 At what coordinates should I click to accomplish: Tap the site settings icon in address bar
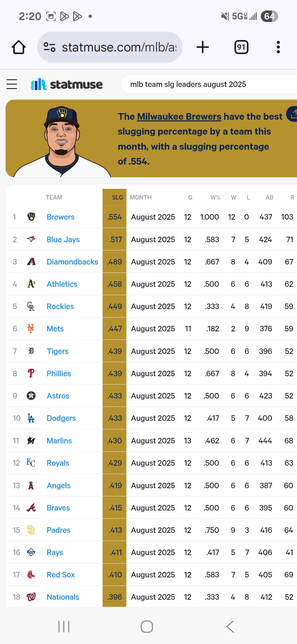[x=50, y=47]
